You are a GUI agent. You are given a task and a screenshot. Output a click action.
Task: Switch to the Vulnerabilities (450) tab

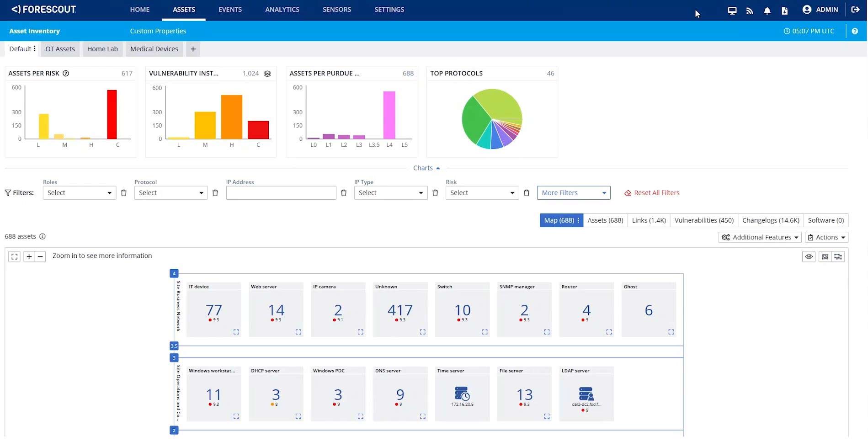coord(704,220)
